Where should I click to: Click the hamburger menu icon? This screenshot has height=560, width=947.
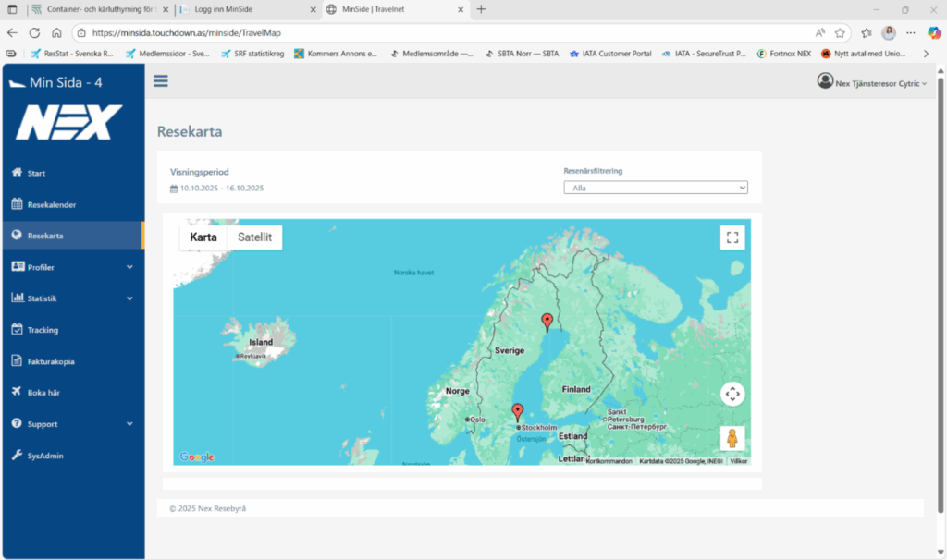(161, 81)
